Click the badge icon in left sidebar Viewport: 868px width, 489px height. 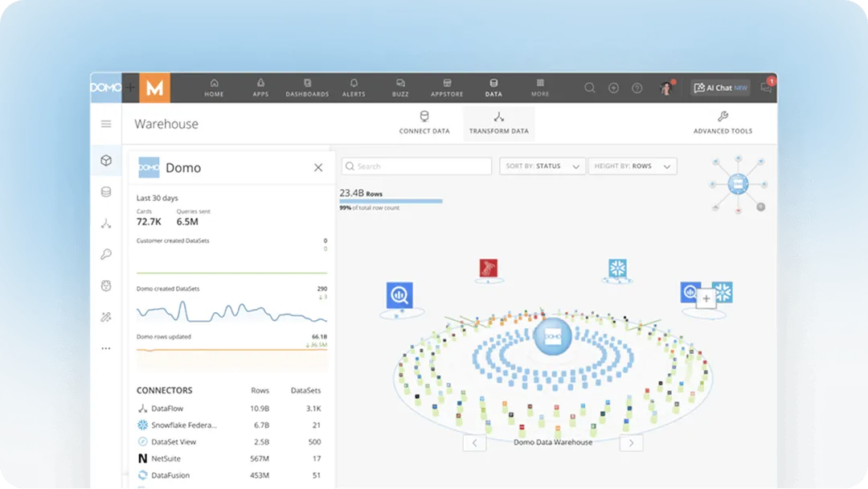(106, 286)
